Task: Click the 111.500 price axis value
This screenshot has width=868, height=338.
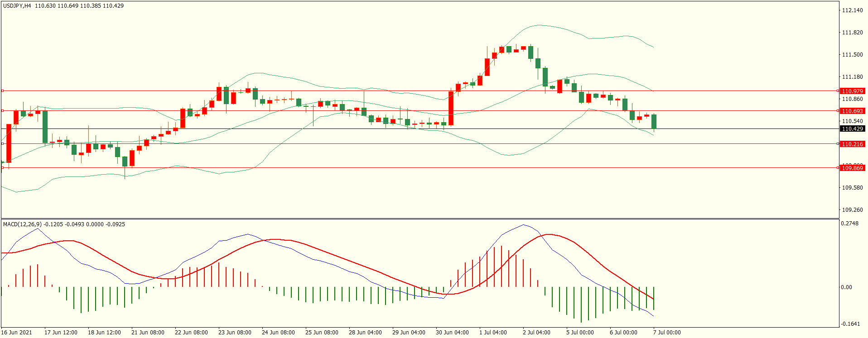Action: [x=852, y=55]
